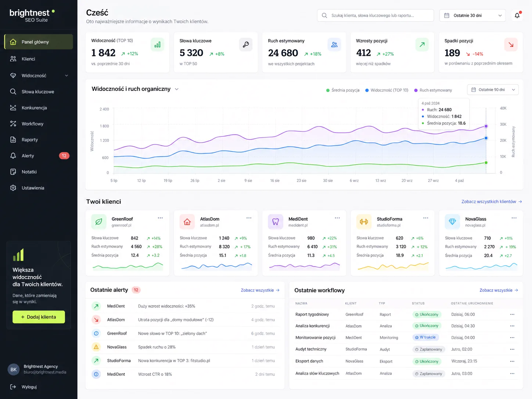Image resolution: width=532 pixels, height=399 pixels.
Task: Open StudioForma dumbbell logo icon
Action: point(364,222)
